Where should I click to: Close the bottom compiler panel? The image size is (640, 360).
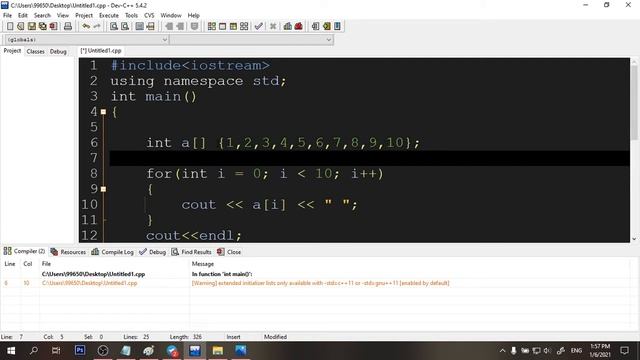[x=229, y=252]
